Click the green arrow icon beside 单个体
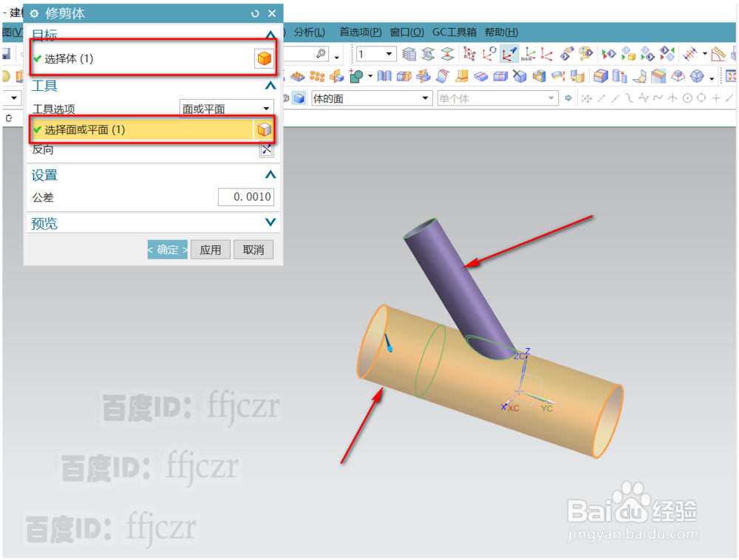 568,98
